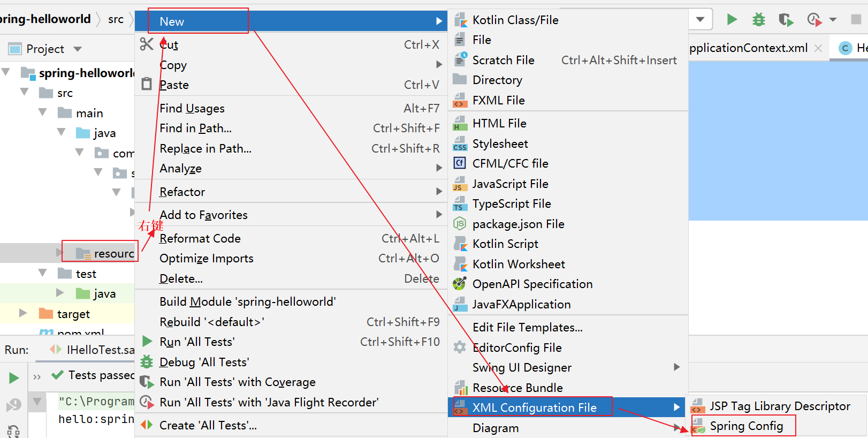Image resolution: width=868 pixels, height=438 pixels.
Task: Click the Rerun play icon in Run panel
Action: coord(14,378)
